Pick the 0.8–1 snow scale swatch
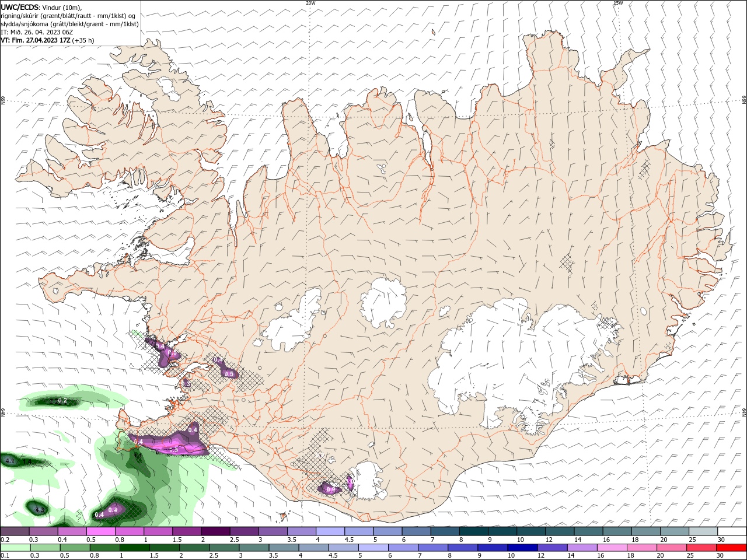 pos(129,531)
